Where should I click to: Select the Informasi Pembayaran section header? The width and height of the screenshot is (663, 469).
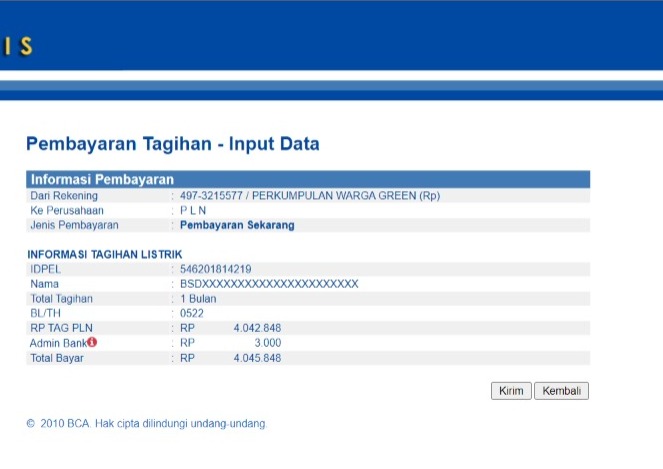tap(102, 180)
